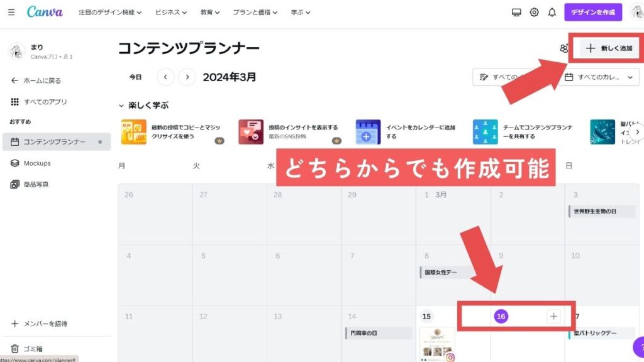
Task: Click the まり profile avatar in sidebar
Action: [17, 52]
